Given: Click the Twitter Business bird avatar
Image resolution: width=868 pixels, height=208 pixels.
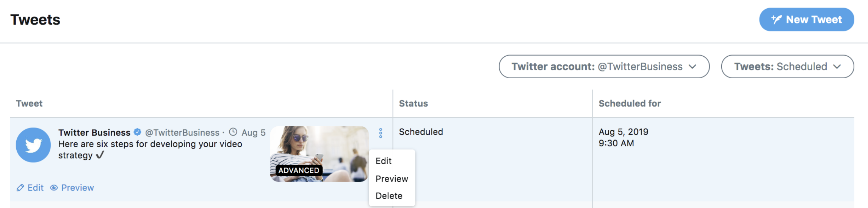Looking at the screenshot, I should tap(33, 145).
